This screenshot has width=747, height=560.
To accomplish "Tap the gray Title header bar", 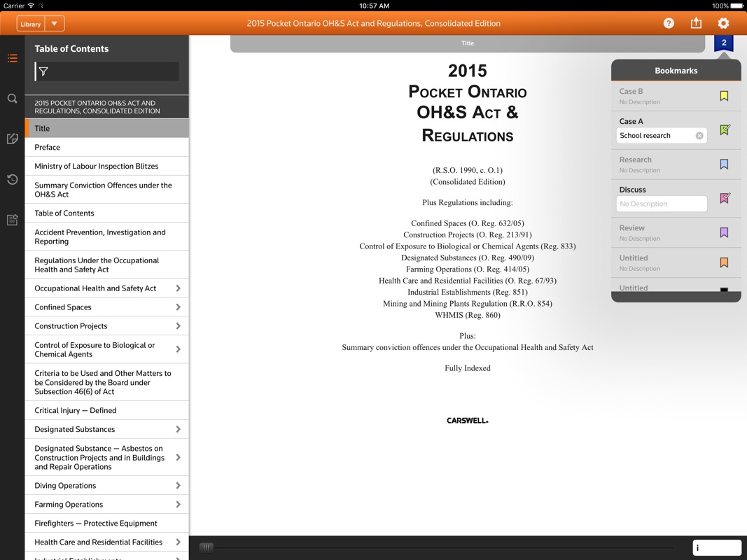I will 468,43.
